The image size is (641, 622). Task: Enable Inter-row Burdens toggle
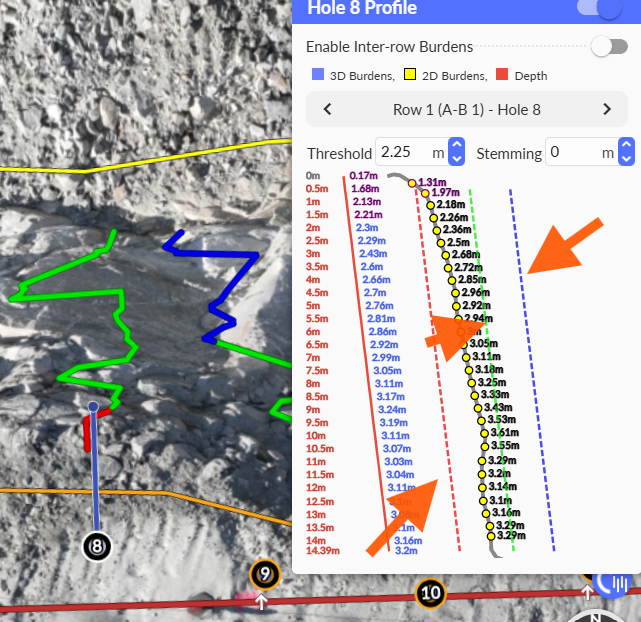coord(609,46)
